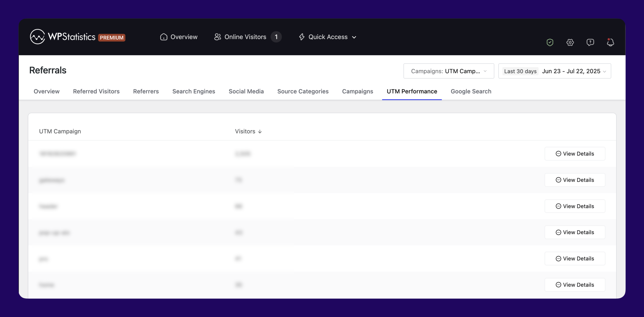Open the Last 30 days date range picker
This screenshot has width=644, height=317.
[x=555, y=71]
